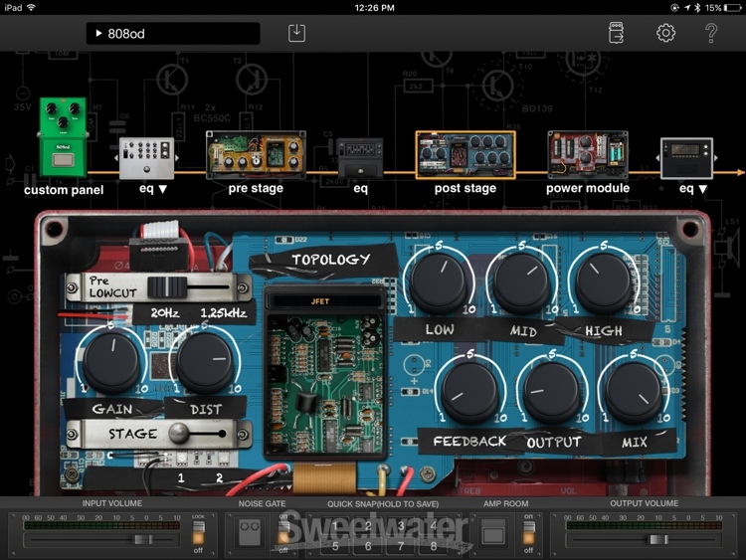Click the 'custom panel' label
The width and height of the screenshot is (746, 560).
pos(64,190)
